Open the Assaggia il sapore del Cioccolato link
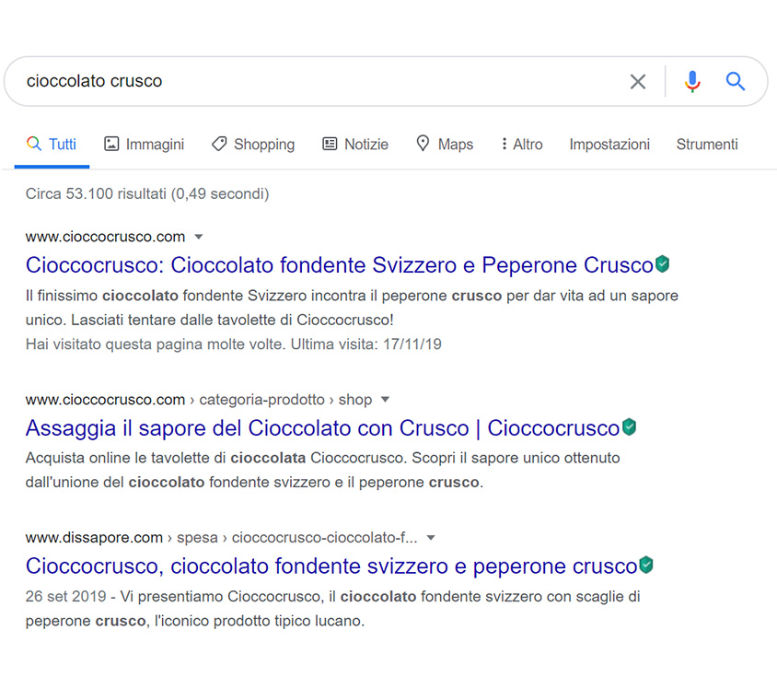This screenshot has height=700, width=777. (x=322, y=428)
